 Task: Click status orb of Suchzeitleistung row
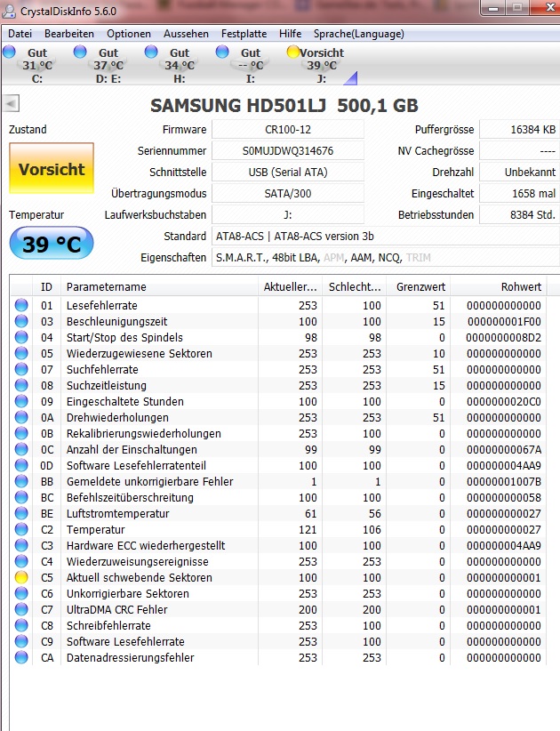pos(21,386)
